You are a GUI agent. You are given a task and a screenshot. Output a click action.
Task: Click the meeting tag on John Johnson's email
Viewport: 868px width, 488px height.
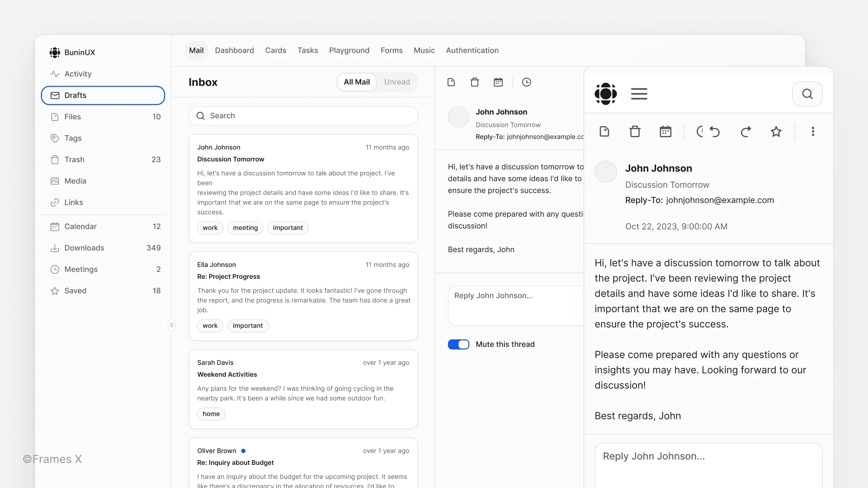[x=245, y=228]
